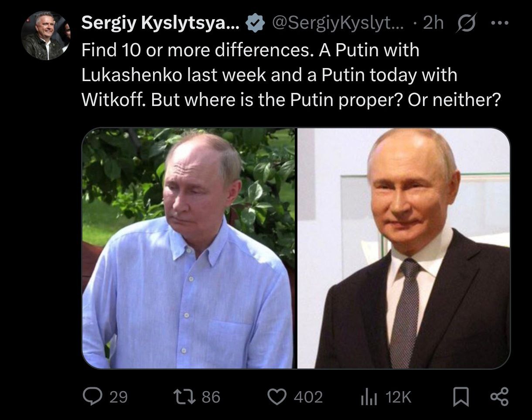Click the reply count 29
The width and height of the screenshot is (532, 420).
point(118,396)
